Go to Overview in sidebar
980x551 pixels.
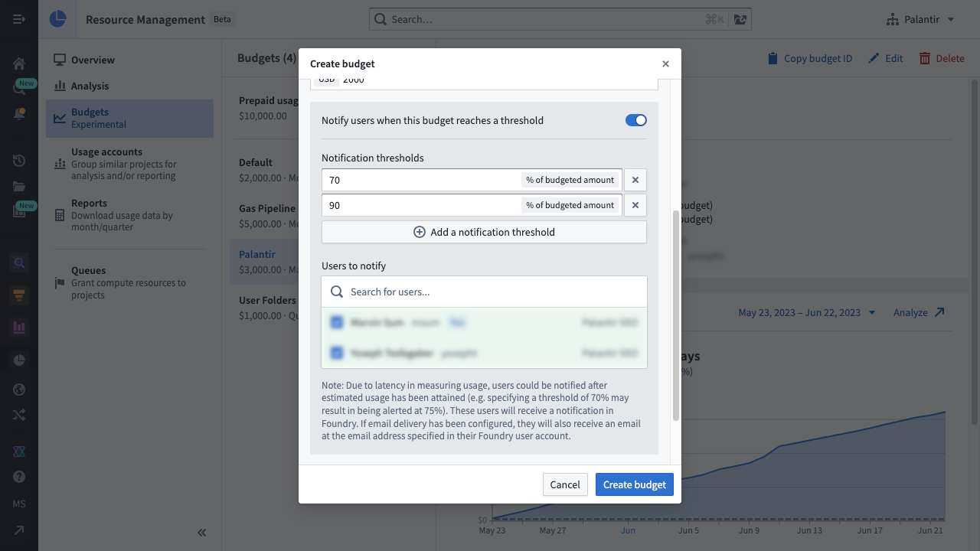(x=129, y=60)
